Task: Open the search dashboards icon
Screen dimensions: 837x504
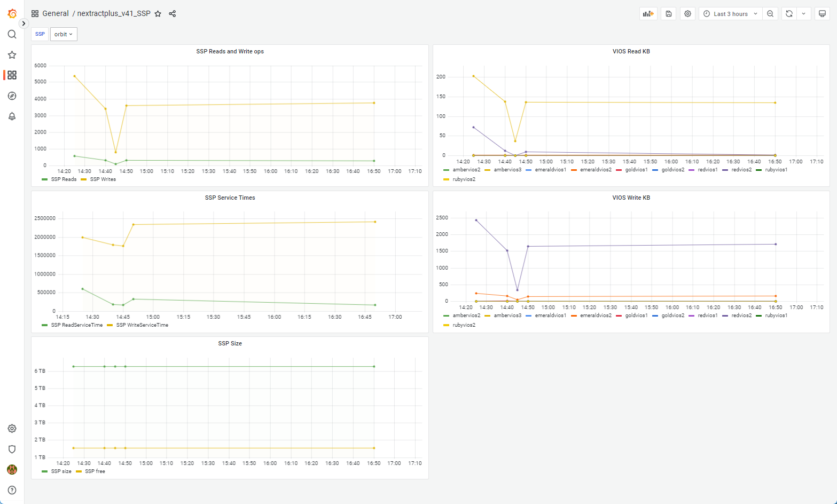Action: coord(12,34)
